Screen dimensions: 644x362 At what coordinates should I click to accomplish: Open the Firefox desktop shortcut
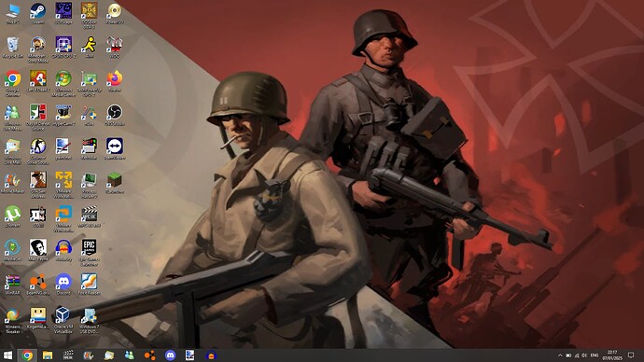pyautogui.click(x=115, y=81)
